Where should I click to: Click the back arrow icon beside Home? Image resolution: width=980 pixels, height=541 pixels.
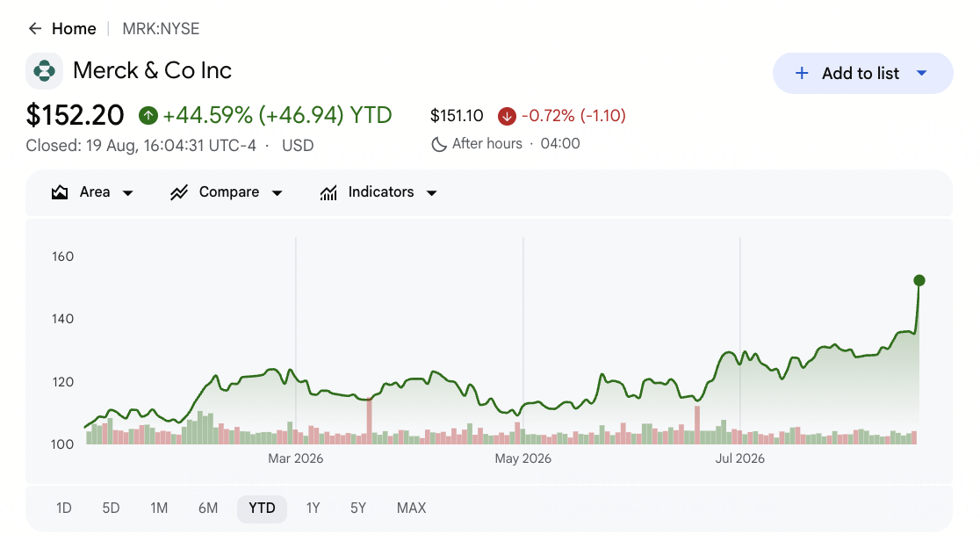click(35, 29)
